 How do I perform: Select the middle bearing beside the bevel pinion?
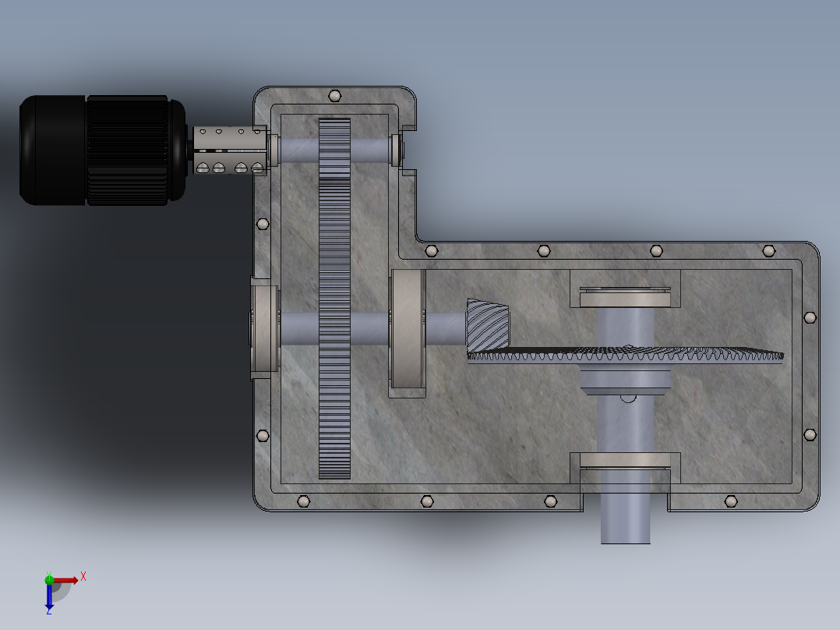(407, 328)
